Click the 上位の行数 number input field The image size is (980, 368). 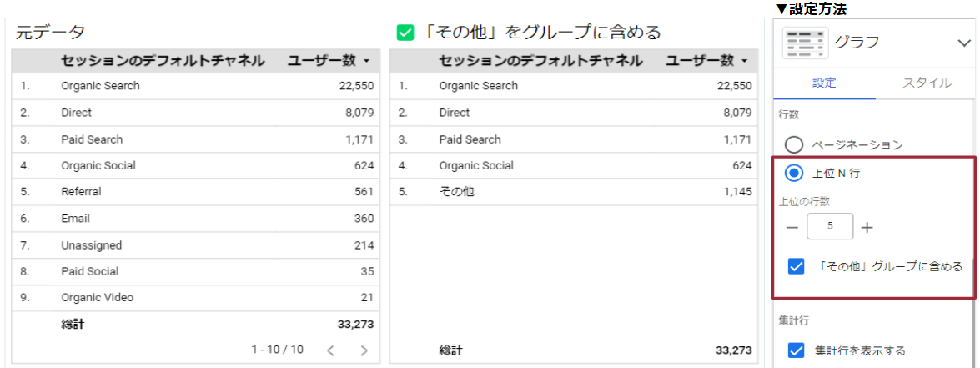830,226
